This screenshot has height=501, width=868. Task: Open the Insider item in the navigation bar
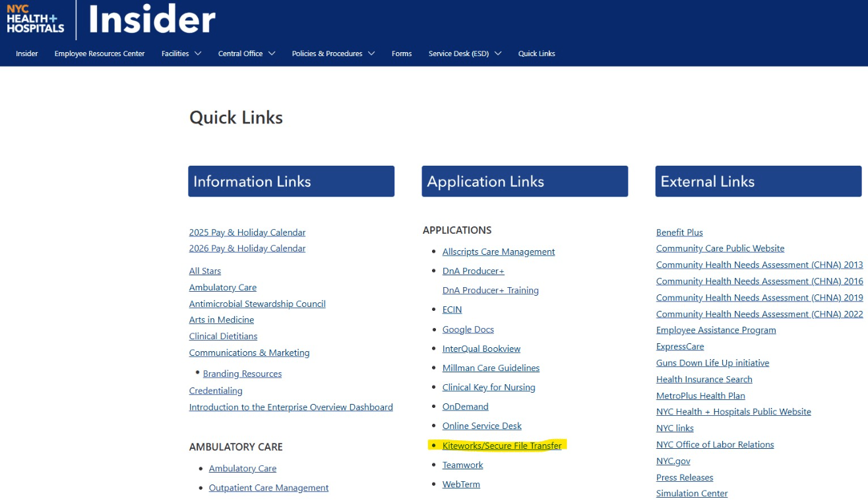click(27, 53)
